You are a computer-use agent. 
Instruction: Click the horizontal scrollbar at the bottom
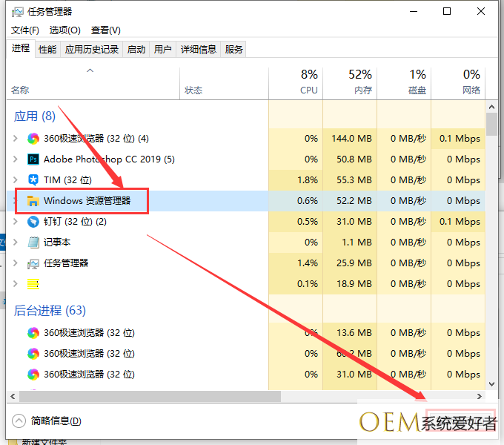pyautogui.click(x=148, y=397)
